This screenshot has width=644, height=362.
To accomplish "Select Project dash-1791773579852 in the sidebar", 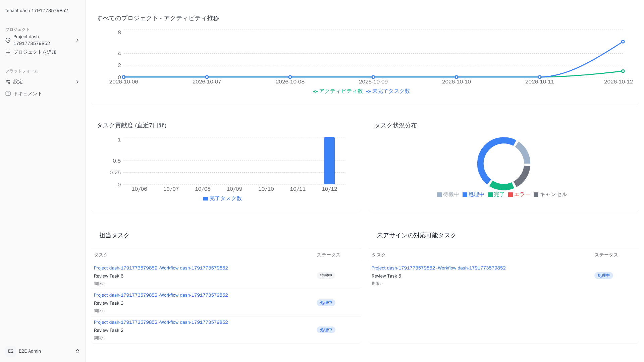I will click(43, 40).
